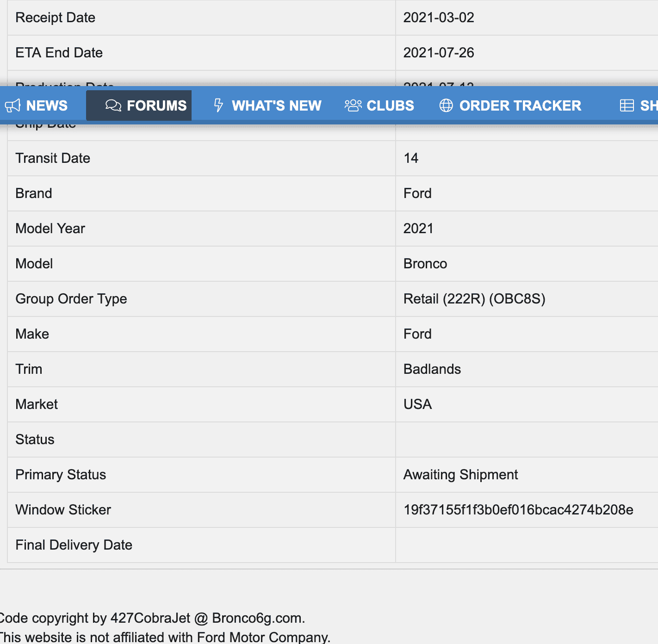
Task: Click the Order Tracker globe icon
Action: point(446,105)
